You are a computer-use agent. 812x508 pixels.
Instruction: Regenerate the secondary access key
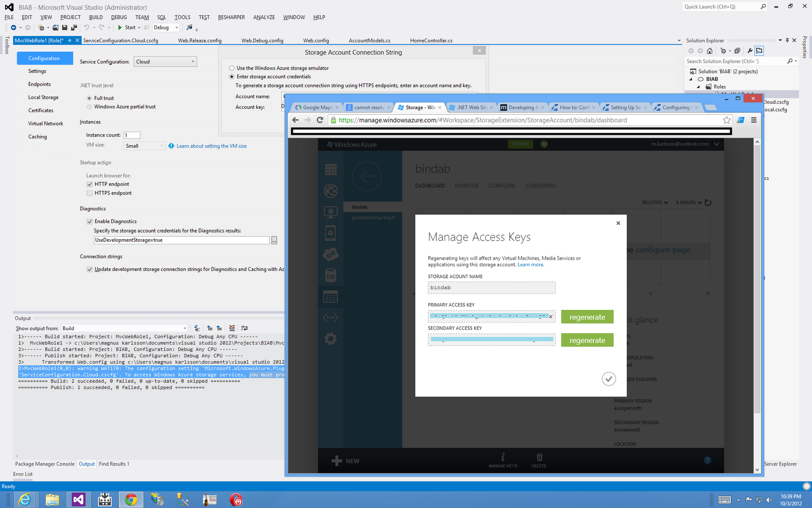tap(587, 340)
